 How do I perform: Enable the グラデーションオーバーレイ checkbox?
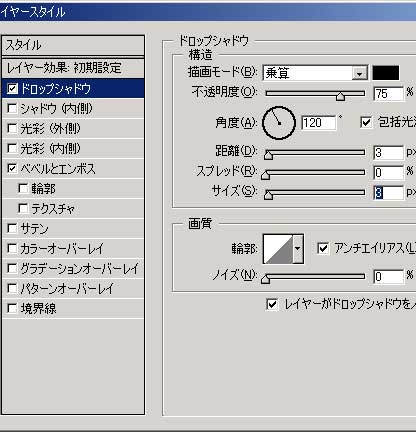coord(12,269)
